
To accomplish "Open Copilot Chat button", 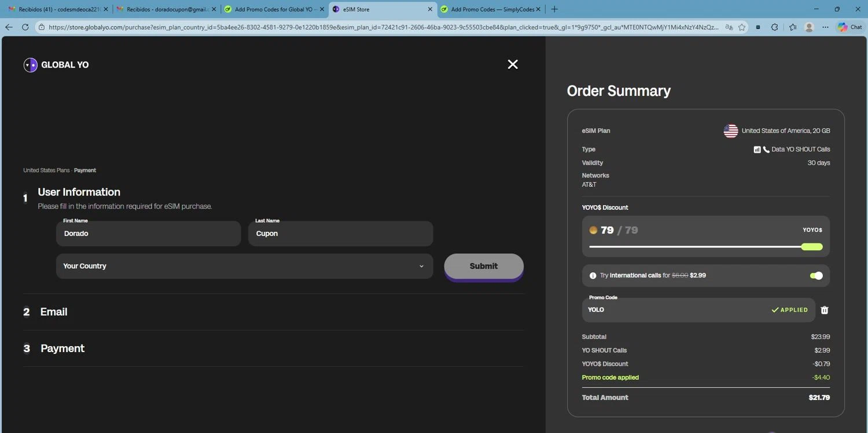I will 850,27.
